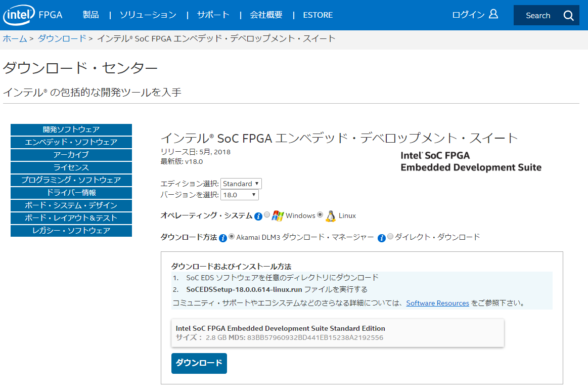Open the Software Resources link

tap(437, 303)
